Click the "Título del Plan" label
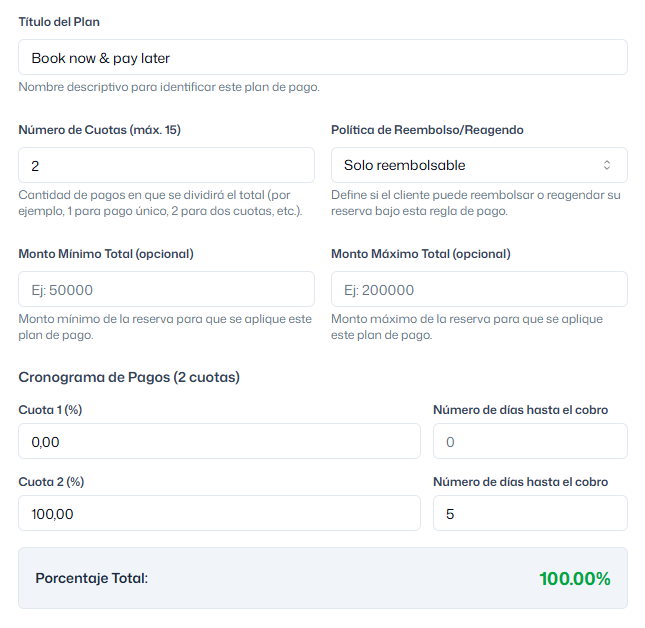The width and height of the screenshot is (645, 628). [x=59, y=22]
